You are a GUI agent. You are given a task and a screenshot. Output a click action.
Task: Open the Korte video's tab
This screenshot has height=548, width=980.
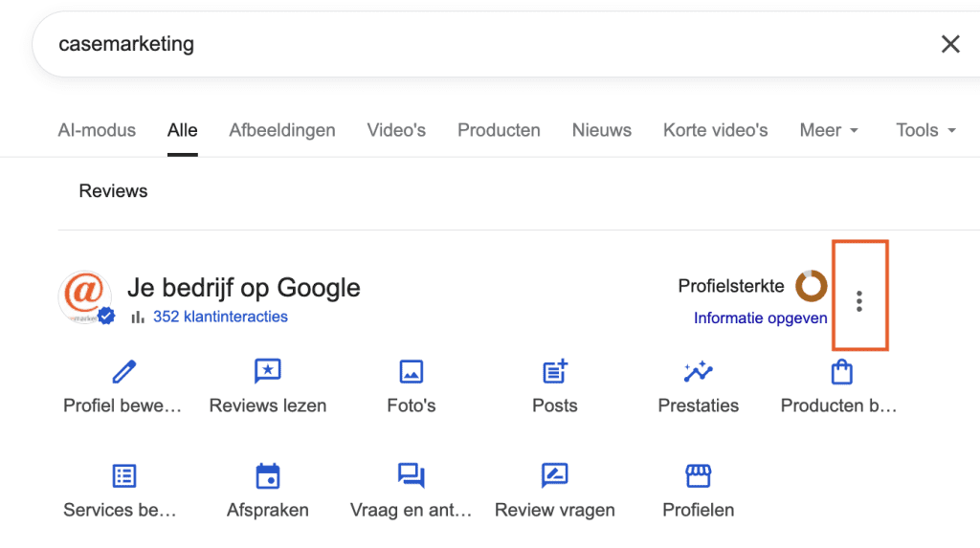pos(716,130)
